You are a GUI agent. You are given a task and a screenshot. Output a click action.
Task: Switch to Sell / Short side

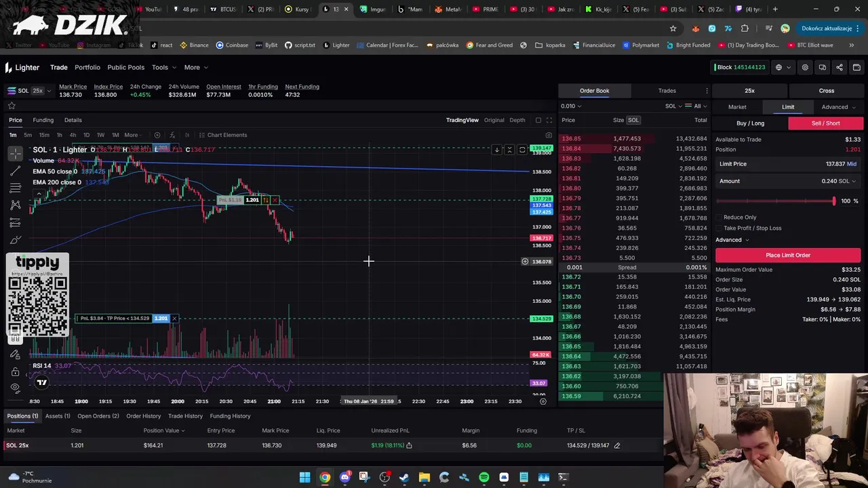[825, 123]
